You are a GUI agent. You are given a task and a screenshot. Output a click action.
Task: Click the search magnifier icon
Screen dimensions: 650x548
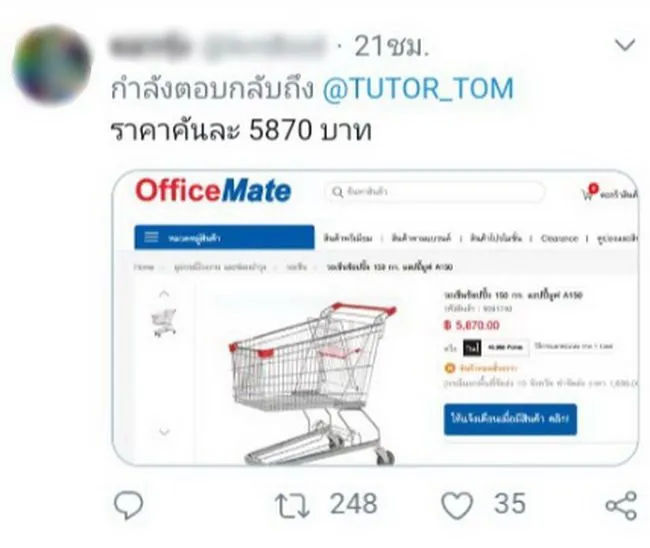[337, 192]
